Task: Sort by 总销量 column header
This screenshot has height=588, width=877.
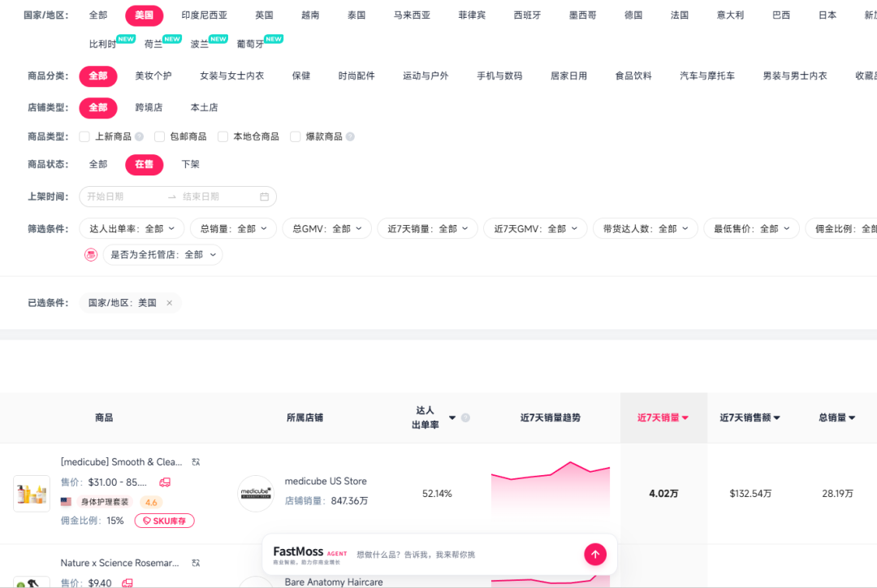Action: tap(836, 417)
